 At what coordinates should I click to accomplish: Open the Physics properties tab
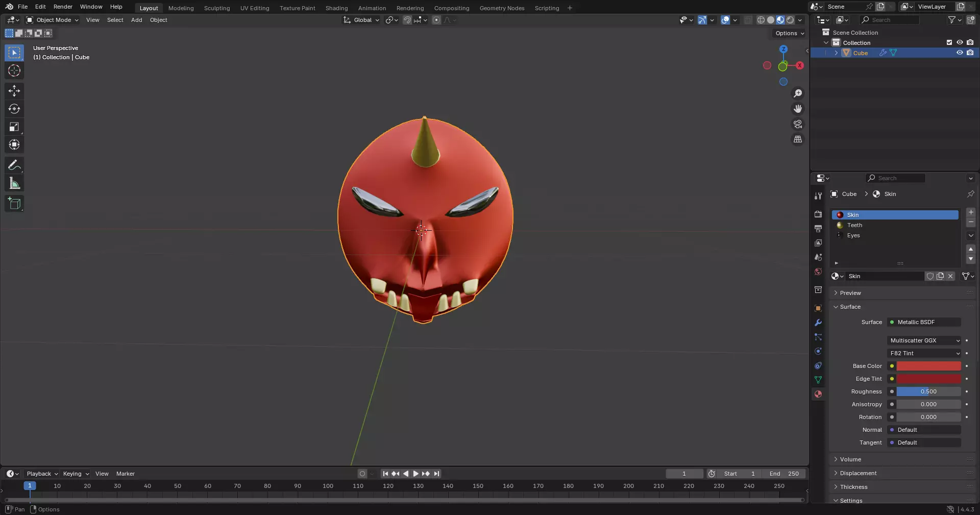coord(818,351)
